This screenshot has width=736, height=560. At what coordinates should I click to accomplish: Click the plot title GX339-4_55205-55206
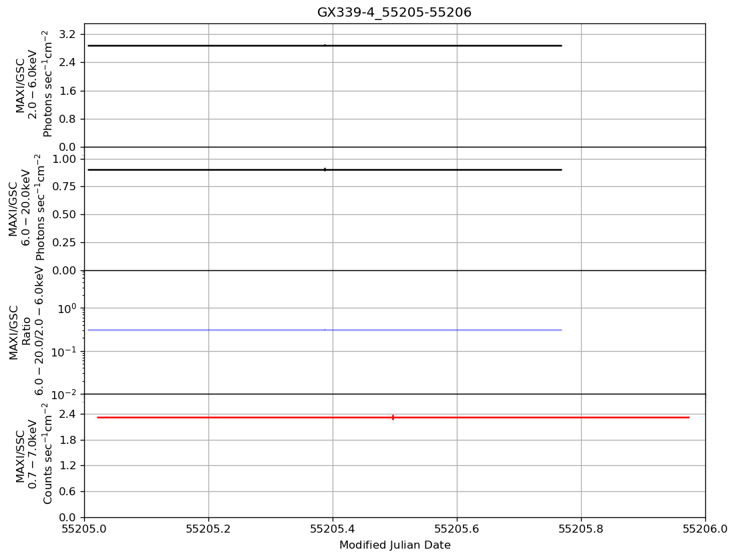point(394,12)
